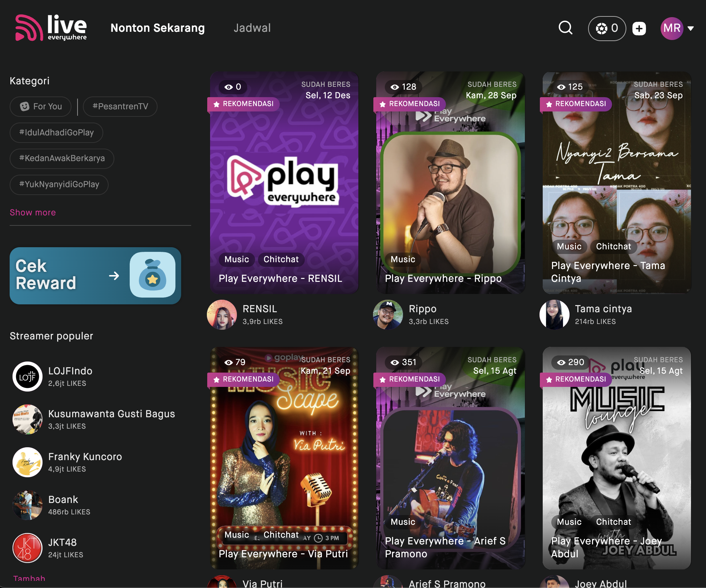Click Chitchat tag on Tama Cintya card
The width and height of the screenshot is (706, 588).
(613, 246)
